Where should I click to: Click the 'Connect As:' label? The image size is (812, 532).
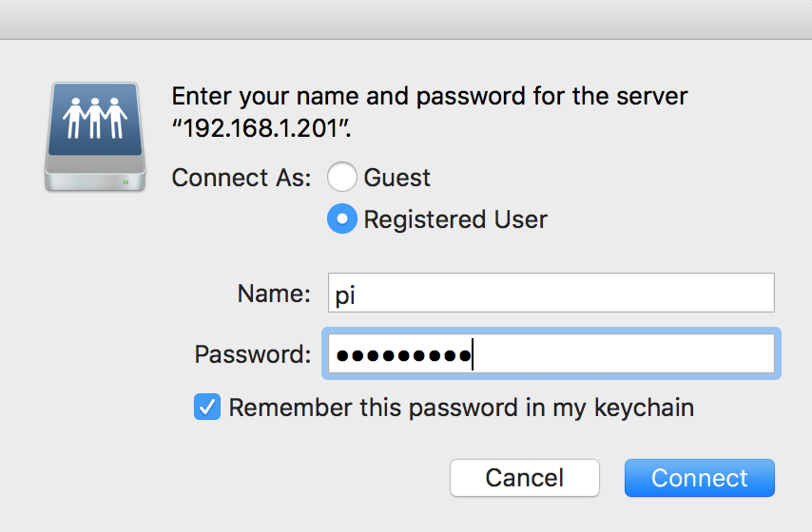[242, 178]
